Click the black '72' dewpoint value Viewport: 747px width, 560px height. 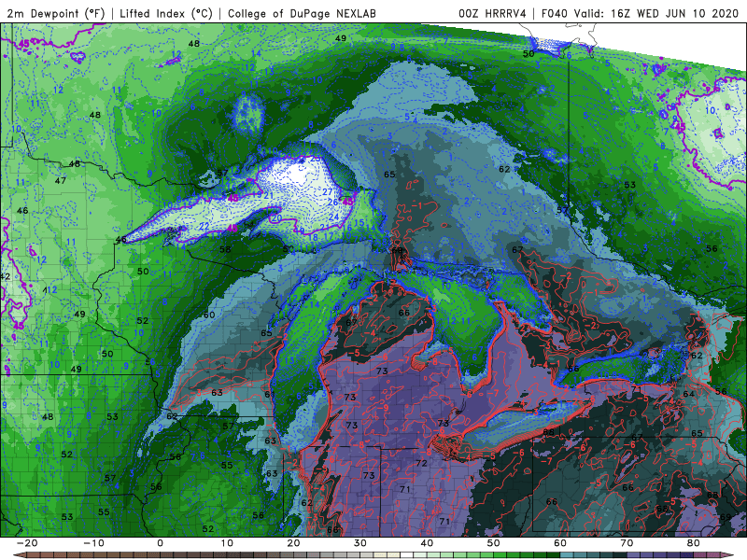(421, 463)
